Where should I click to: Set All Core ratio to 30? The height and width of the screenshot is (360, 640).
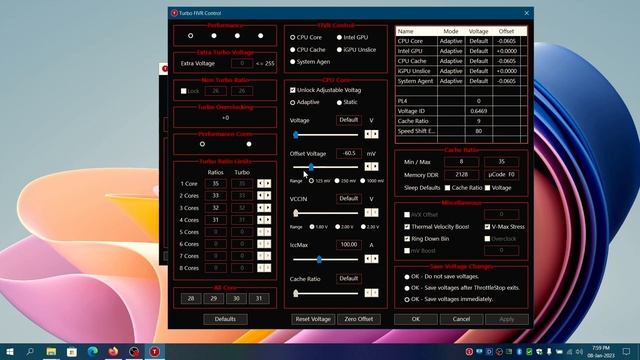coord(236,298)
